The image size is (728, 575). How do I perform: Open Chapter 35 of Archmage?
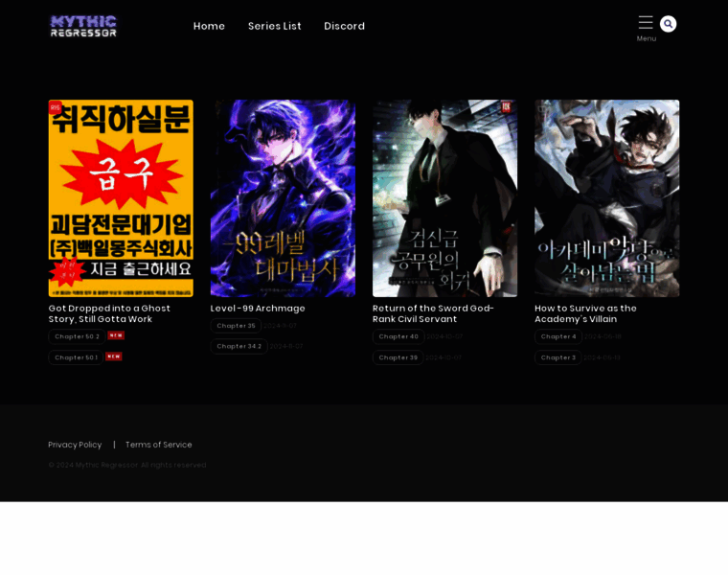click(236, 326)
